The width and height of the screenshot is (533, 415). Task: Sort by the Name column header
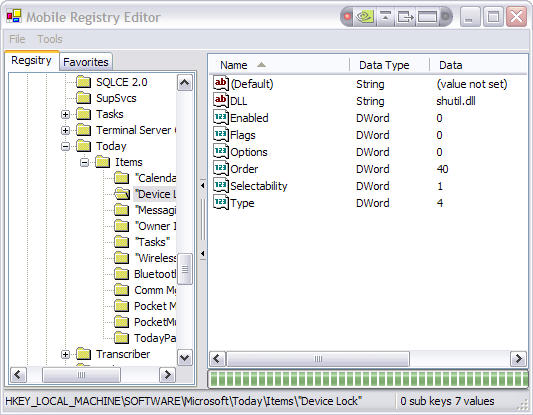280,65
